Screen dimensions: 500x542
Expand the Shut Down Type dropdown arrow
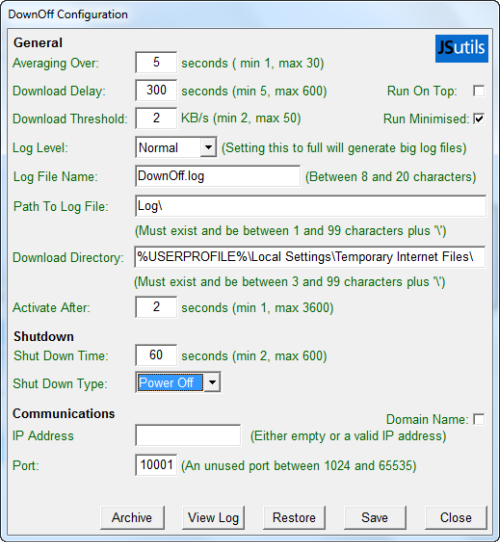click(212, 383)
